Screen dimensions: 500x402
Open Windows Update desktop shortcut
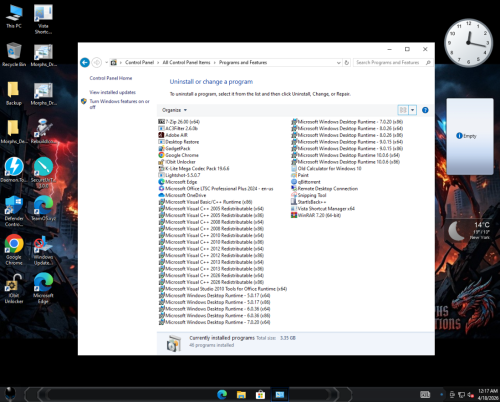(43, 250)
